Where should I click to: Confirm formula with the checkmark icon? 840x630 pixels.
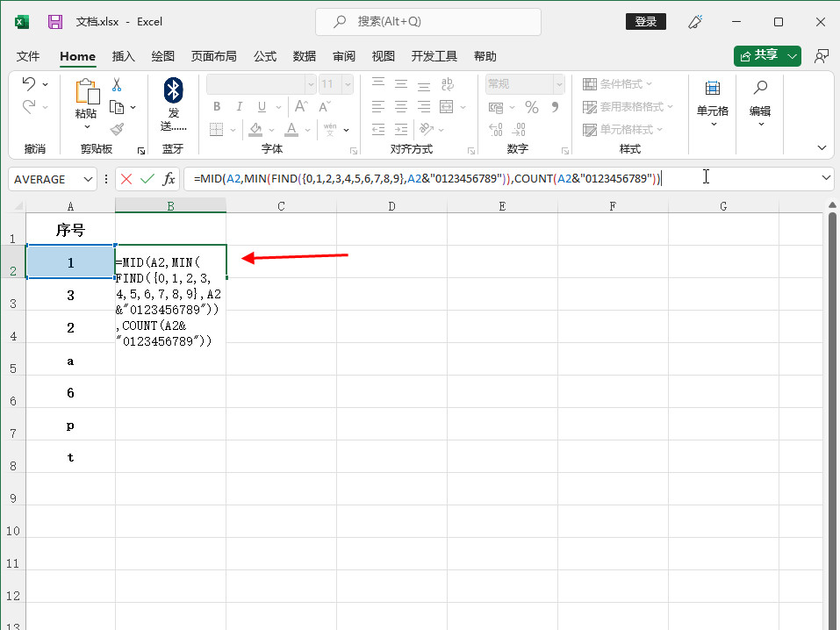coord(147,179)
